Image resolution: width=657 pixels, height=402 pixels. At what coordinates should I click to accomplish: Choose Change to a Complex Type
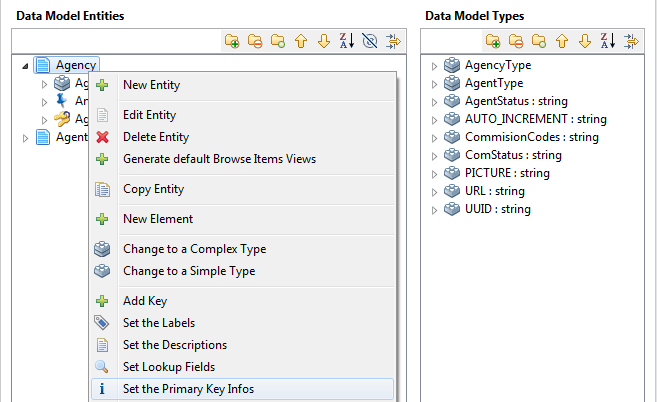pyautogui.click(x=194, y=249)
